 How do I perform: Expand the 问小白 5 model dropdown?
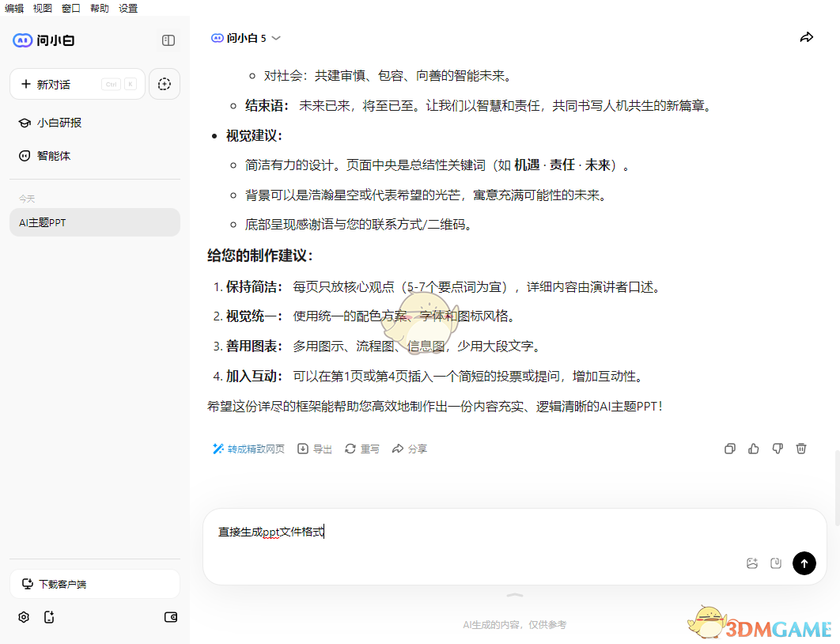click(275, 37)
